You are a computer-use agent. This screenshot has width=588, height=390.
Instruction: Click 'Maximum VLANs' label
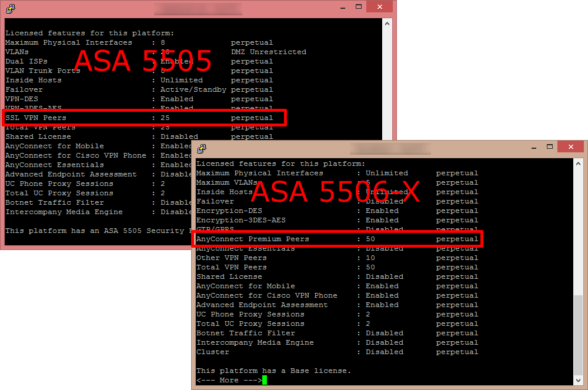pyautogui.click(x=226, y=182)
